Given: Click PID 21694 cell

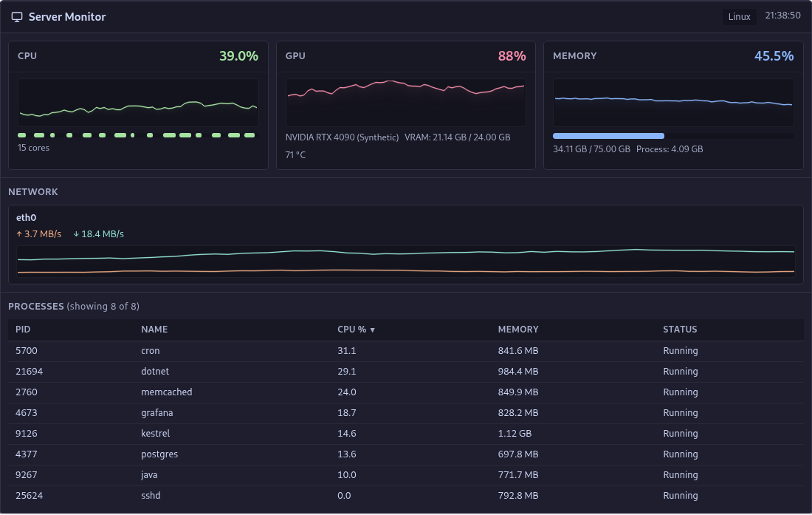Looking at the screenshot, I should 29,372.
